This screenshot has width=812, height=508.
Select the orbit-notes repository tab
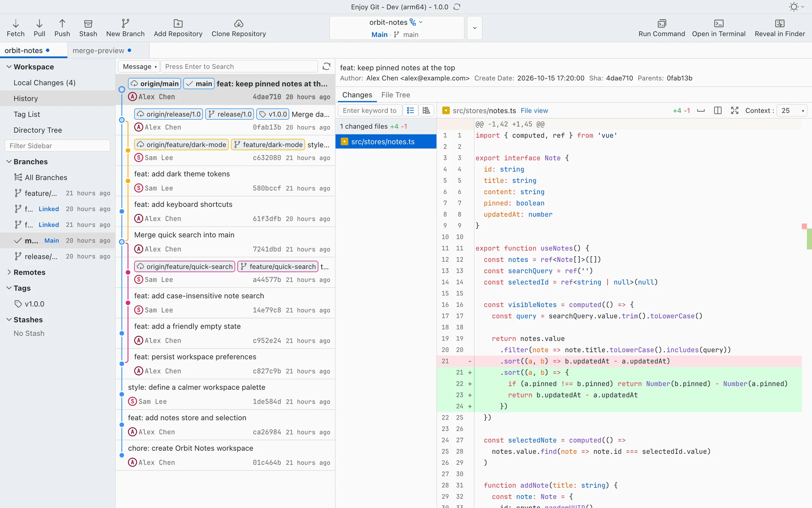33,50
